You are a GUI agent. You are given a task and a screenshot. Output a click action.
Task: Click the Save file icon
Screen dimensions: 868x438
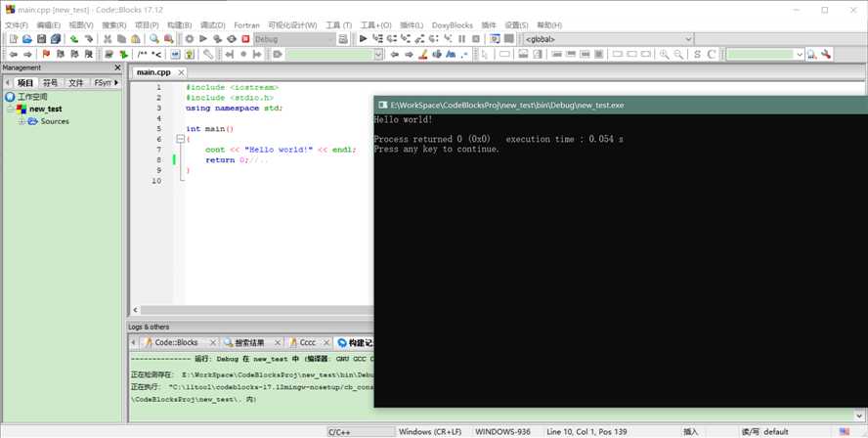tap(41, 39)
